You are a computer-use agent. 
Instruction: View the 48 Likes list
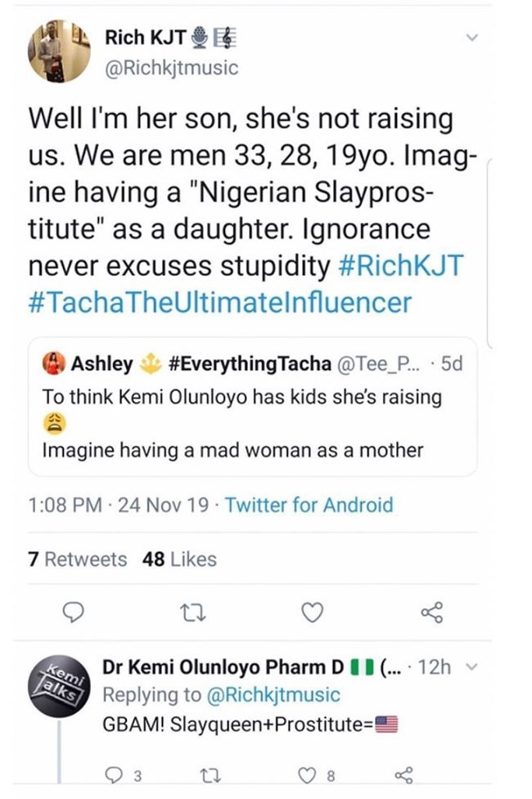pos(179,559)
